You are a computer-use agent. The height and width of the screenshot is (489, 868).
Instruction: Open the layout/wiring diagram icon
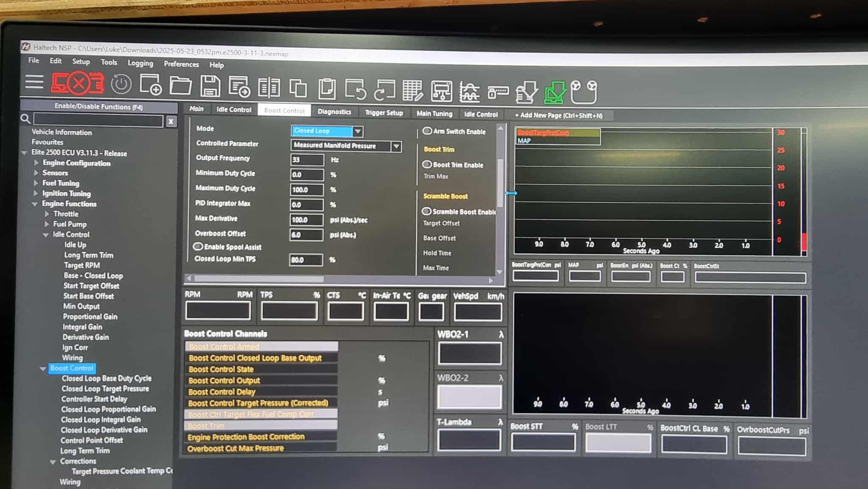coord(441,91)
